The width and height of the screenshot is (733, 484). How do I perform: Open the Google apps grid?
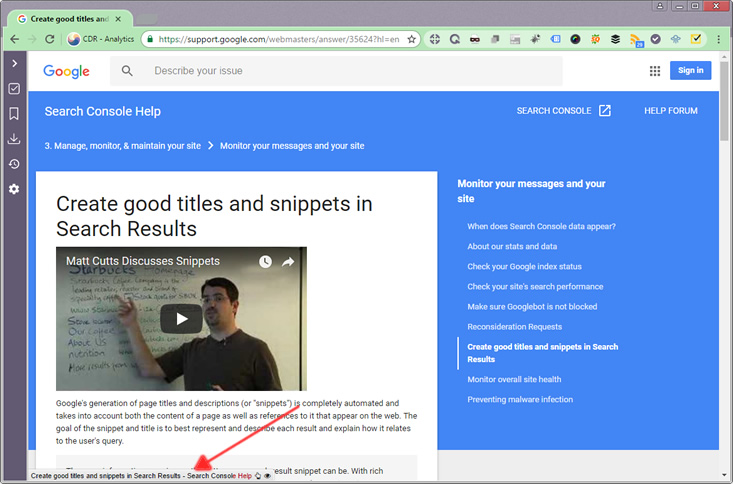(x=654, y=71)
